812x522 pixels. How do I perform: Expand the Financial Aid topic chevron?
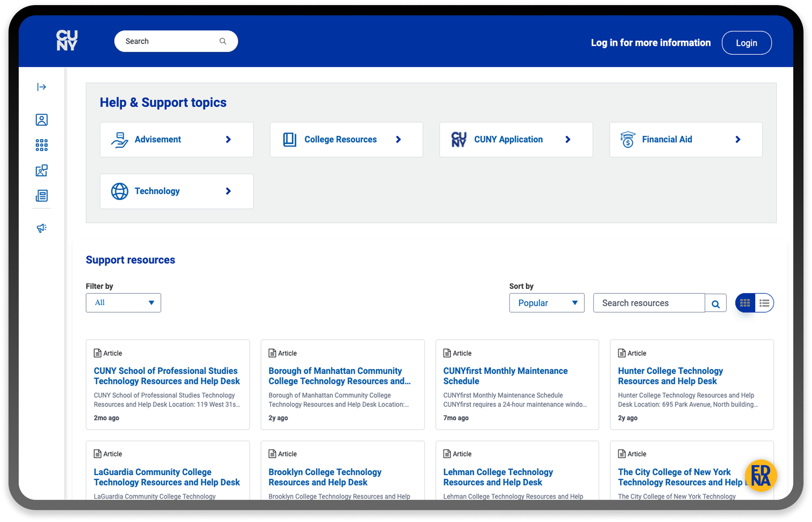click(x=738, y=140)
